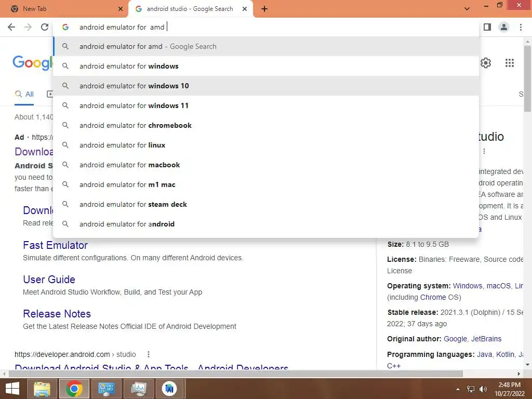Viewport: 532px width, 399px height.
Task: Select suggestion 'android emulator for steam deck'
Action: click(x=267, y=204)
